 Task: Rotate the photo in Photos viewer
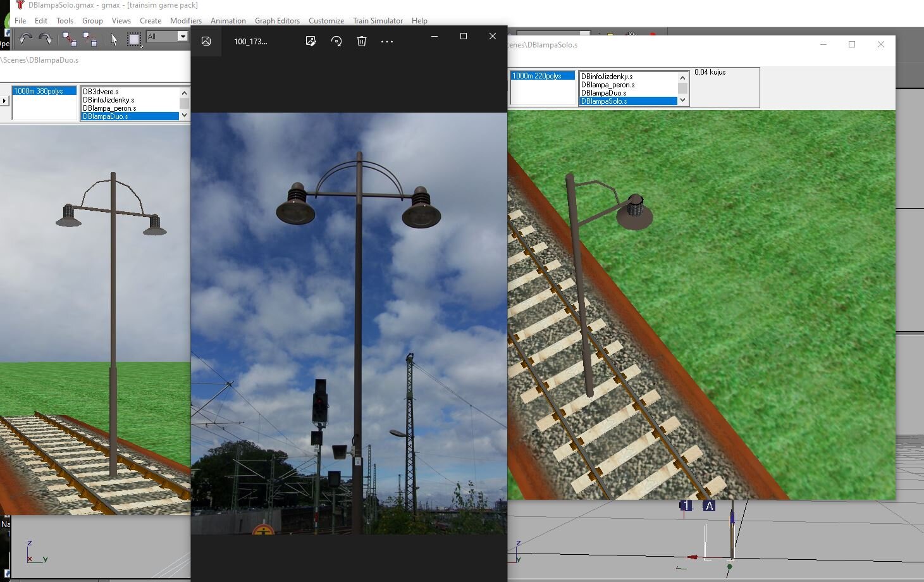[x=336, y=41]
